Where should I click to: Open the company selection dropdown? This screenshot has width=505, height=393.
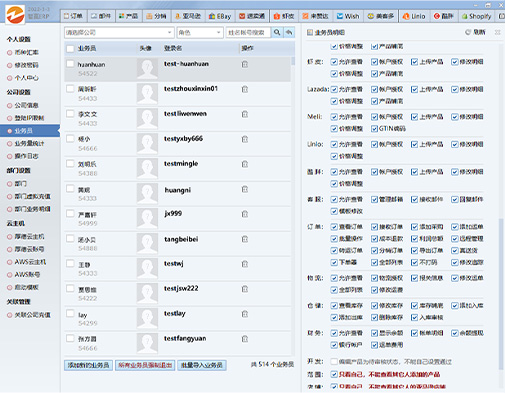pos(119,32)
